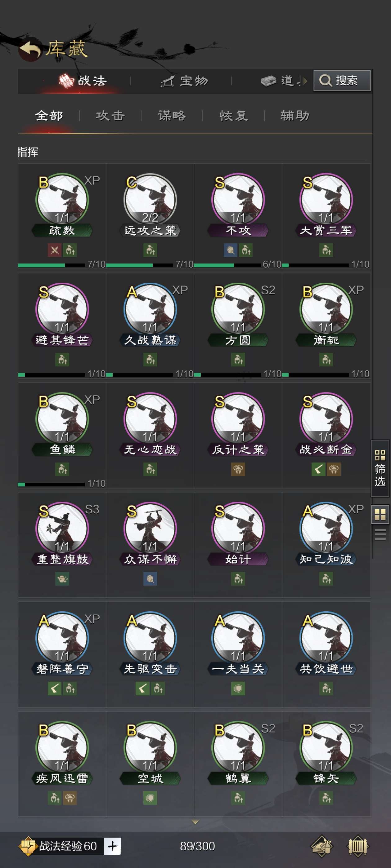Open the 疏数 tactic icon

tap(62, 199)
